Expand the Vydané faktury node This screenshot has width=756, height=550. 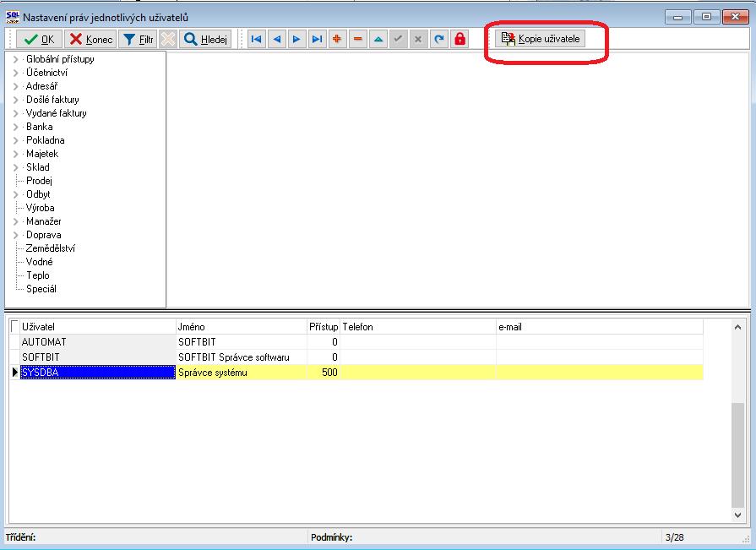click(x=15, y=113)
